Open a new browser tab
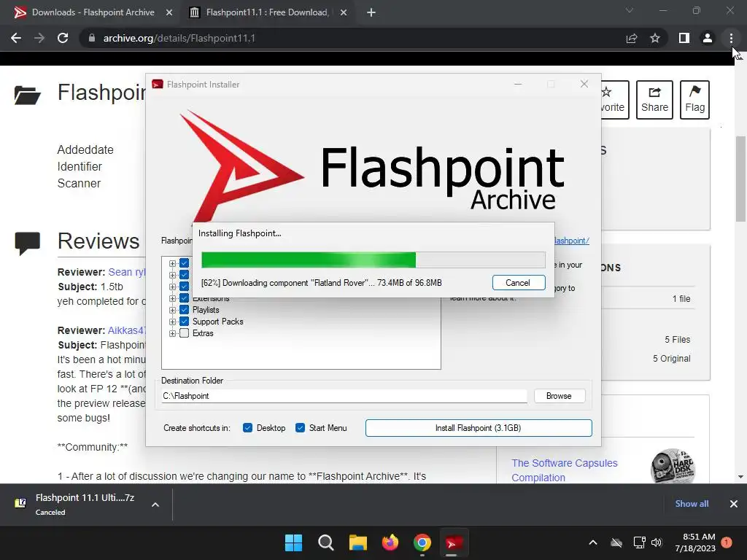 [371, 12]
